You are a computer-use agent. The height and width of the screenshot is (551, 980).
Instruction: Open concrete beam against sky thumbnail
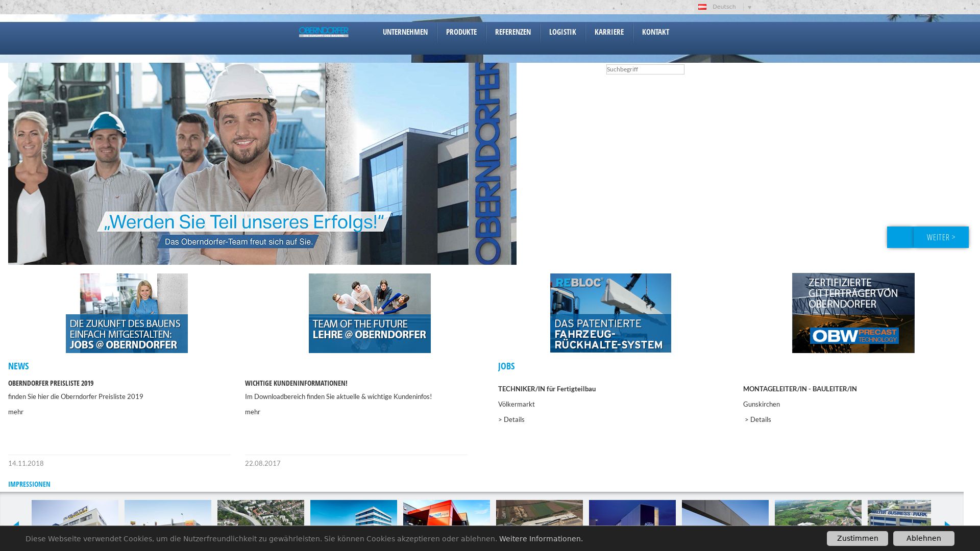[x=725, y=513]
